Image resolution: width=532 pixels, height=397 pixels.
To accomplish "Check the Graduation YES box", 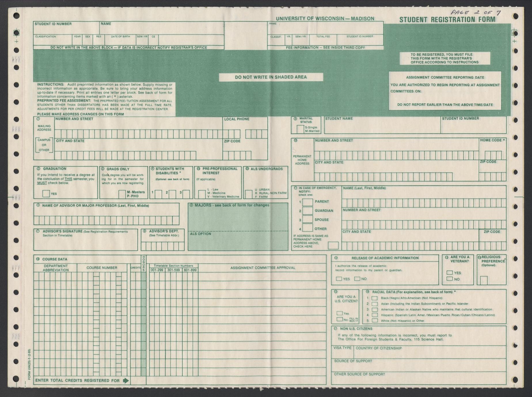I will pyautogui.click(x=46, y=193).
